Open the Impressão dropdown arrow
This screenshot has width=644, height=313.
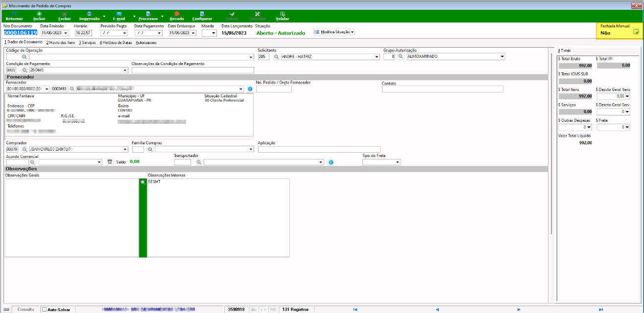[104, 16]
